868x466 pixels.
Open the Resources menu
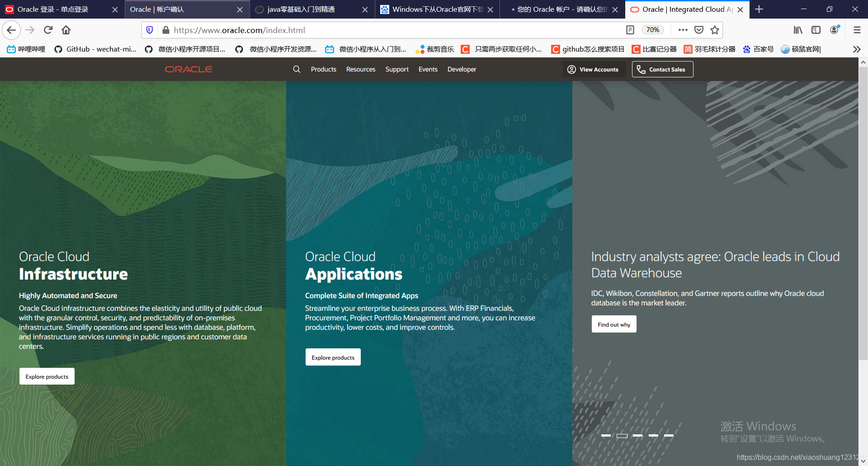tap(361, 69)
